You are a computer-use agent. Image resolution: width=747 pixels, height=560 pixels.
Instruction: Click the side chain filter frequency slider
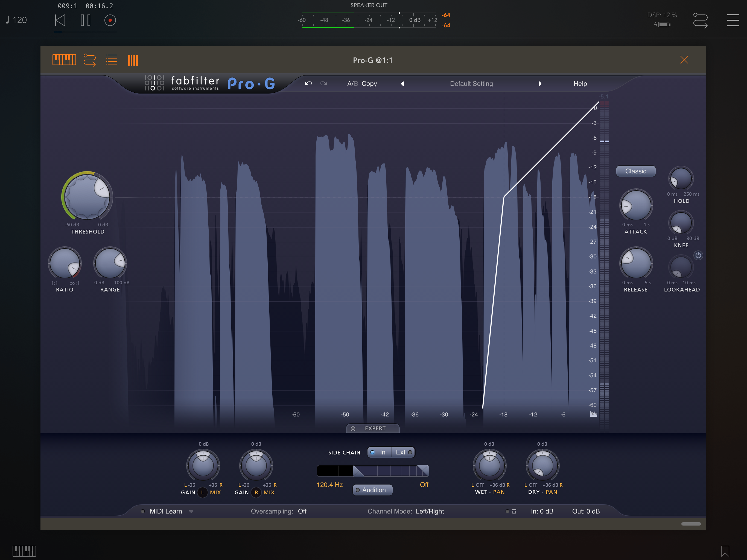pos(372,471)
